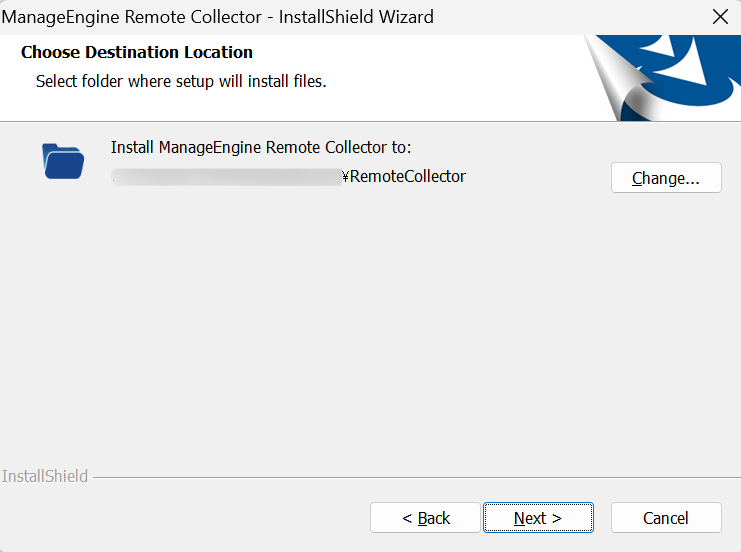Click 'Select folder where setup will install files.' text
Viewport: 741px width, 552px height.
point(181,81)
